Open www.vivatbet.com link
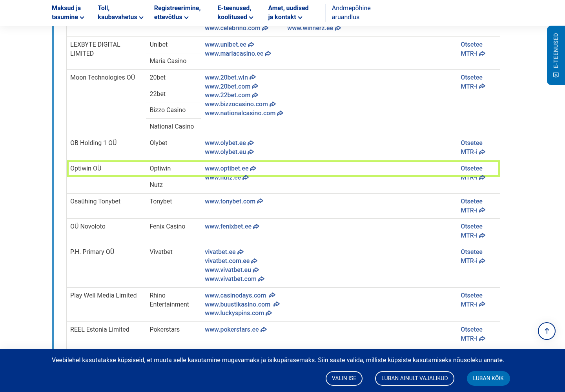 [x=235, y=279]
